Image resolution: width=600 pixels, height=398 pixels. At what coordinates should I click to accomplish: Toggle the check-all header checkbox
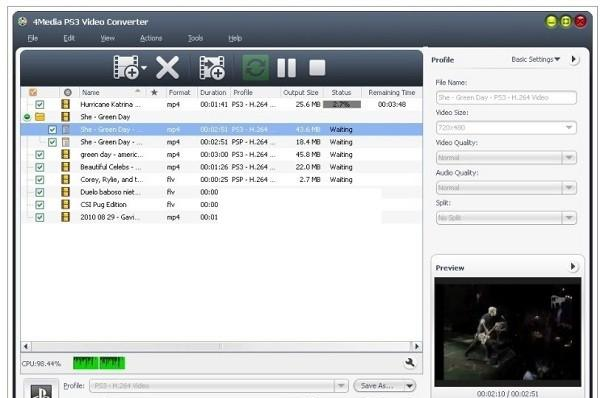[33, 92]
